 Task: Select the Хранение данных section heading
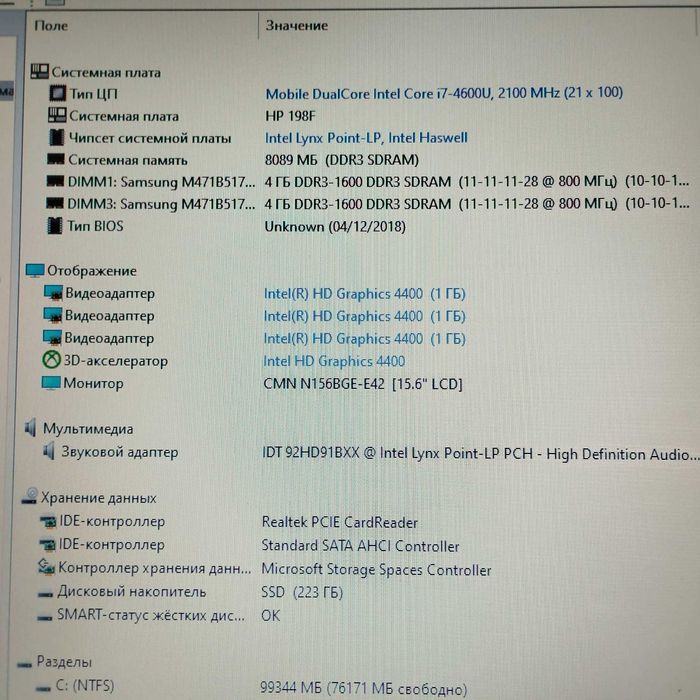pyautogui.click(x=99, y=497)
